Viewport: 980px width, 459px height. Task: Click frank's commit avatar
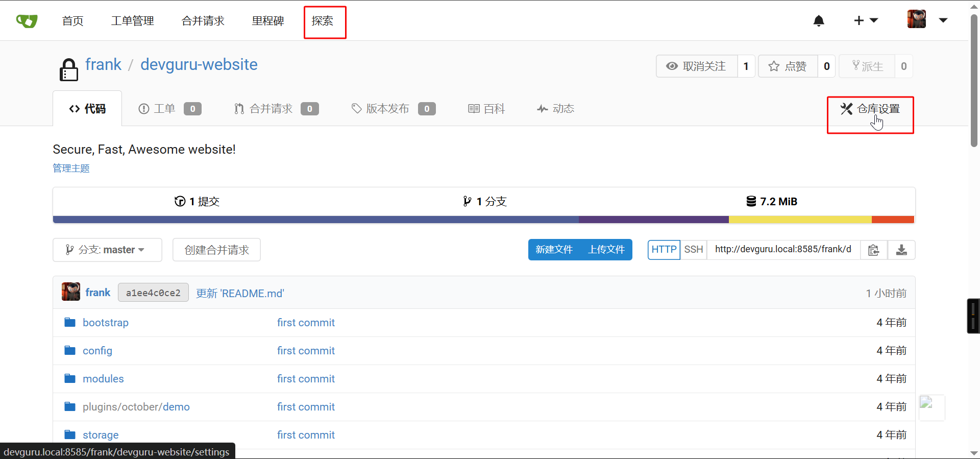coord(71,292)
